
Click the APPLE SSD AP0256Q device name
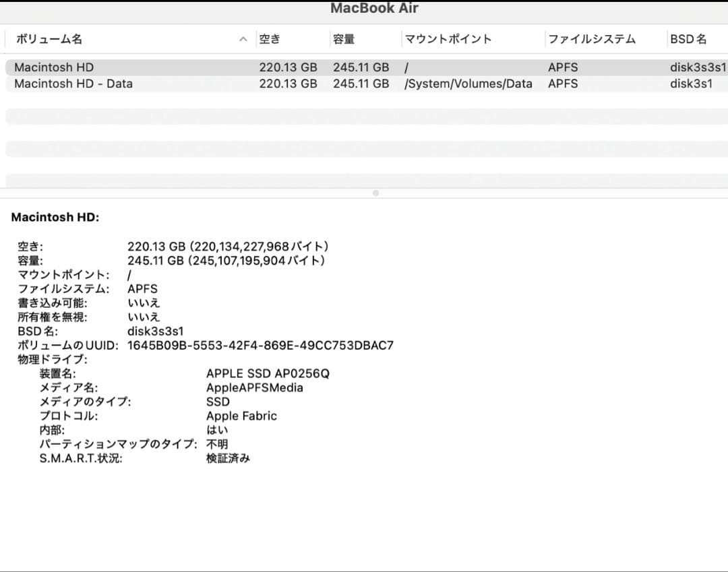pyautogui.click(x=268, y=373)
